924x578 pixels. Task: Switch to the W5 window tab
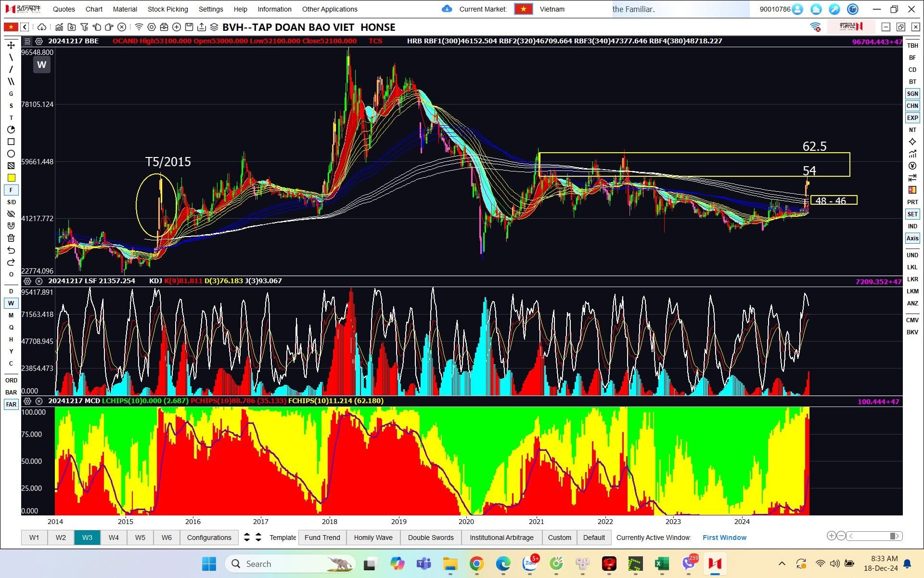(140, 537)
